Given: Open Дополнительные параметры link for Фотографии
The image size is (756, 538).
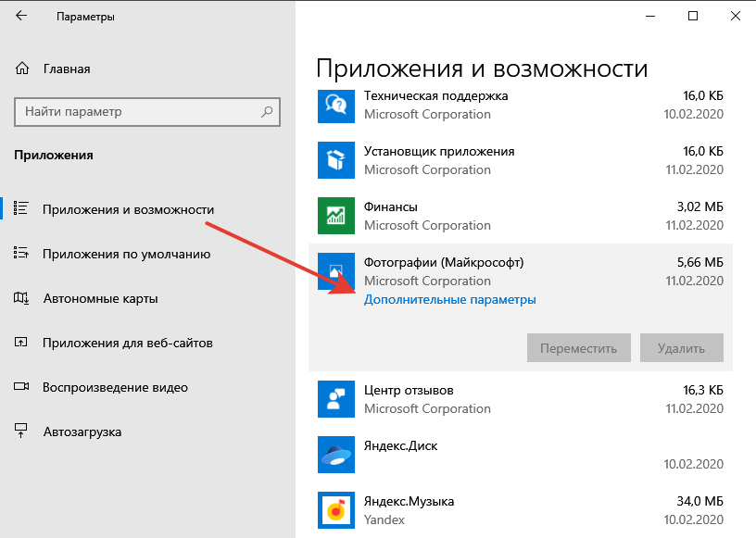Looking at the screenshot, I should 450,299.
